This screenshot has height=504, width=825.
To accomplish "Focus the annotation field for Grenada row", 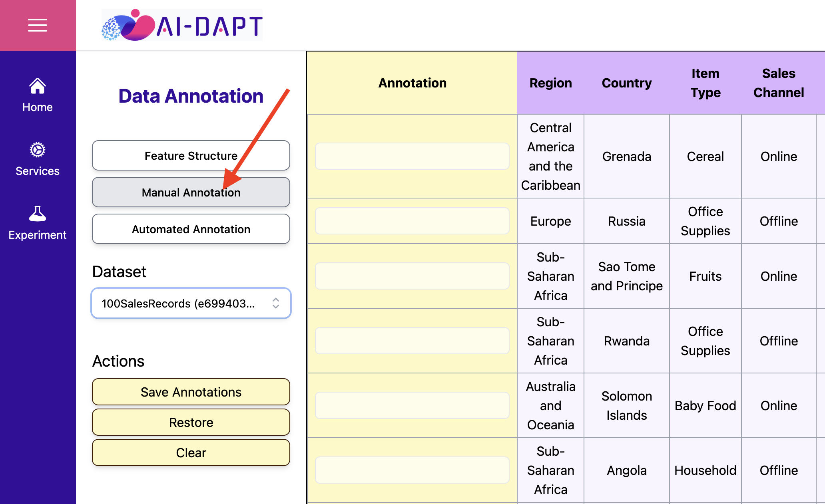I will 412,156.
